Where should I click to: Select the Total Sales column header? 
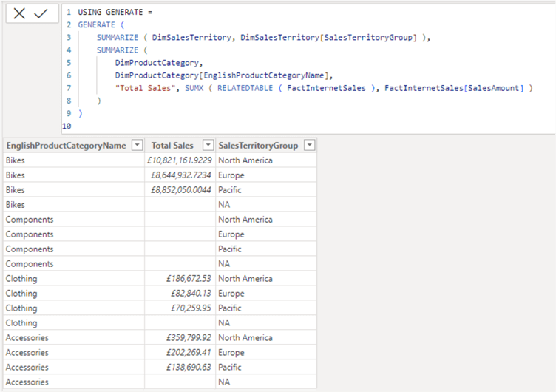pyautogui.click(x=172, y=146)
